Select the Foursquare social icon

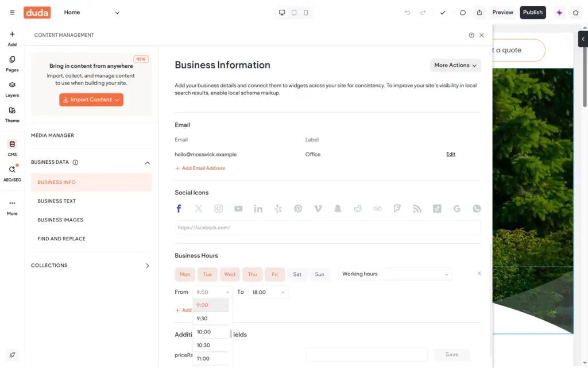click(397, 208)
